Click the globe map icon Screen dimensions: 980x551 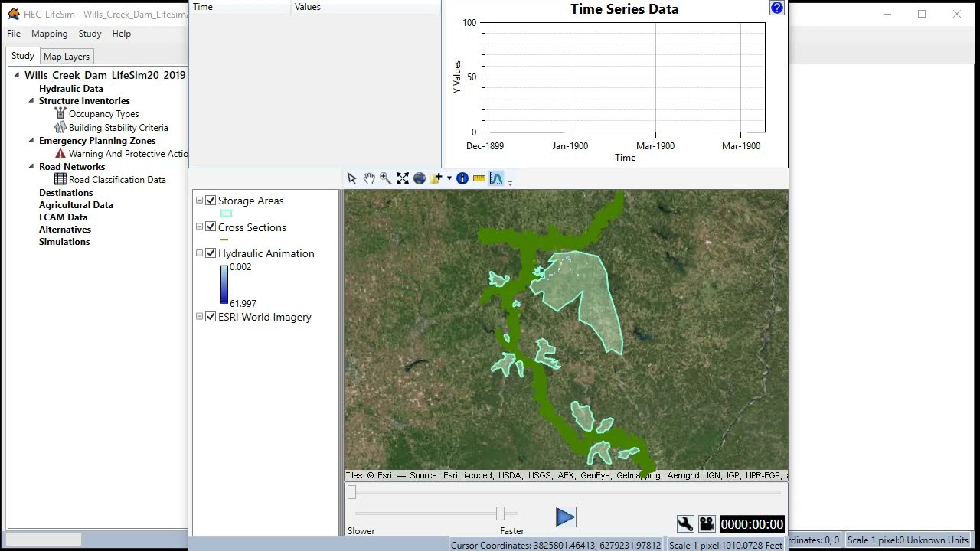point(420,178)
